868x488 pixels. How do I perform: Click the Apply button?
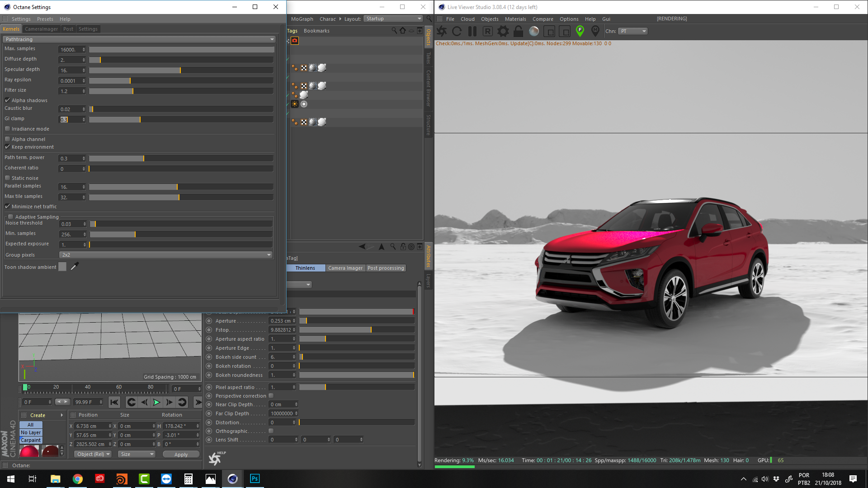tap(181, 455)
